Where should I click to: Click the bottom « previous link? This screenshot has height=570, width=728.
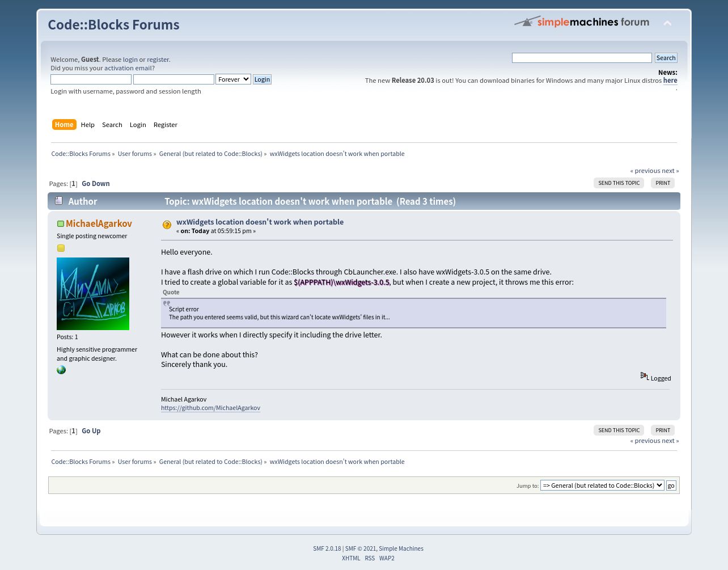pyautogui.click(x=645, y=441)
